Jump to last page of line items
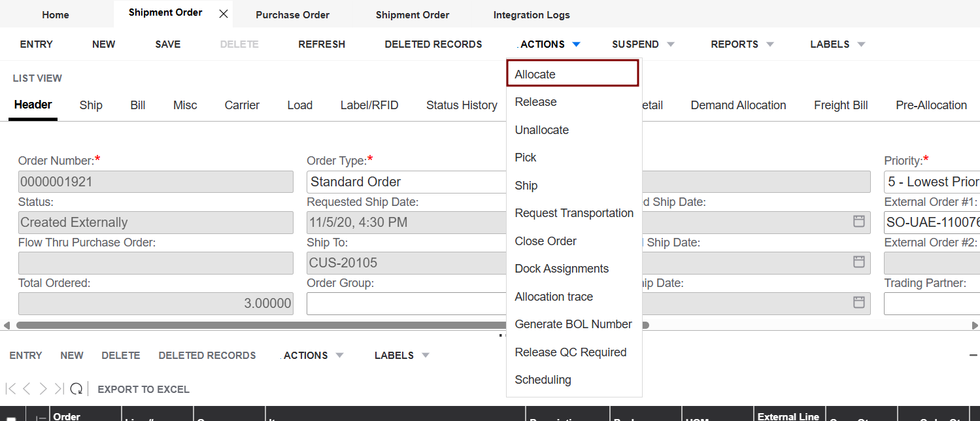Screen dimensions: 980x421 pyautogui.click(x=59, y=389)
